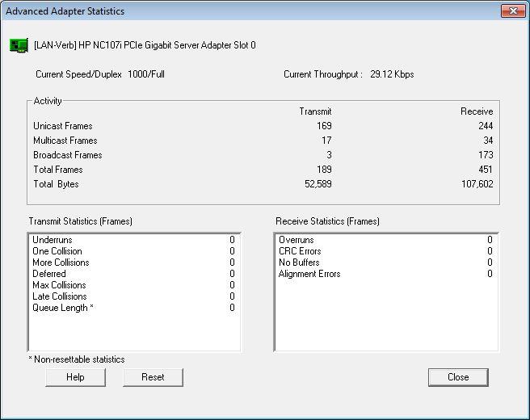Click the 1000/Full speed value
The image size is (530, 420).
point(146,74)
